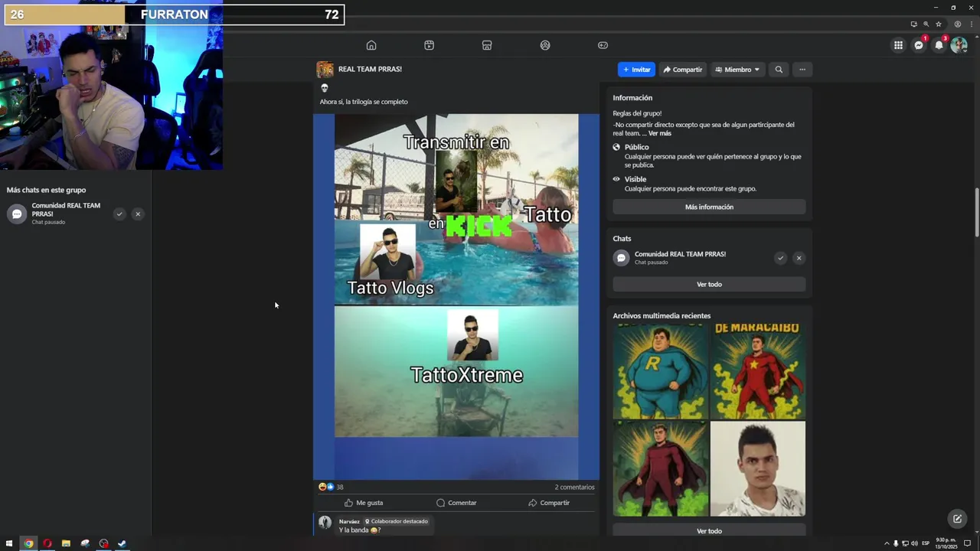Screen dimensions: 980x551
Task: Open Steam from the taskbar
Action: tap(122, 543)
